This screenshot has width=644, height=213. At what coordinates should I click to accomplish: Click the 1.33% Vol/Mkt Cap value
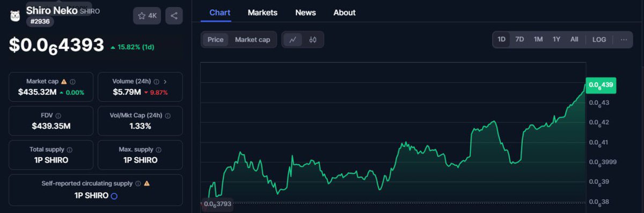(x=140, y=126)
